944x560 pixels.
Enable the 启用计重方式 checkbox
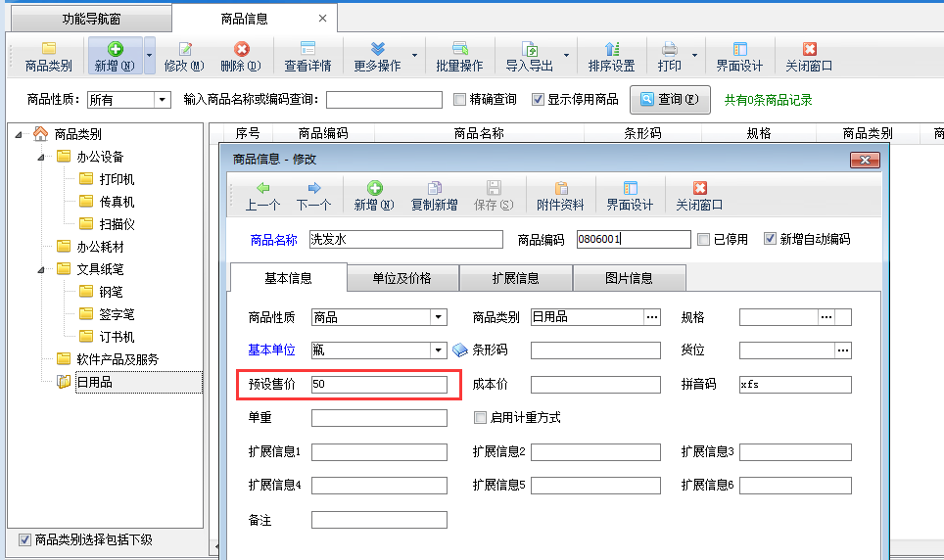tap(480, 418)
